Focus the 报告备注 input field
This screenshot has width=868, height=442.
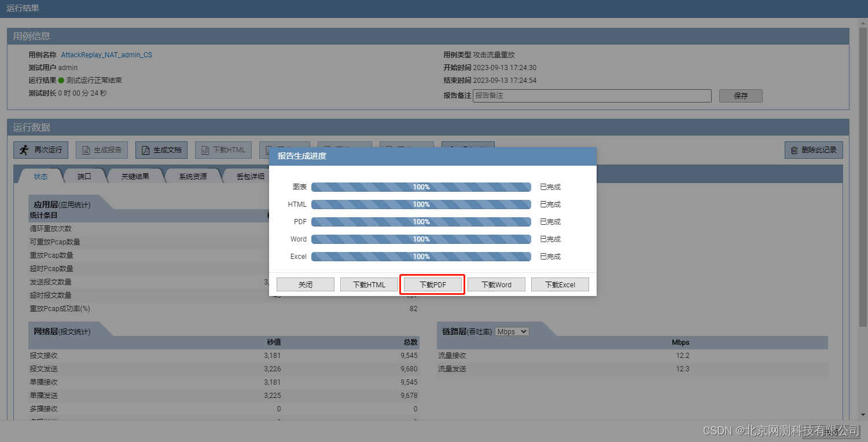point(592,96)
